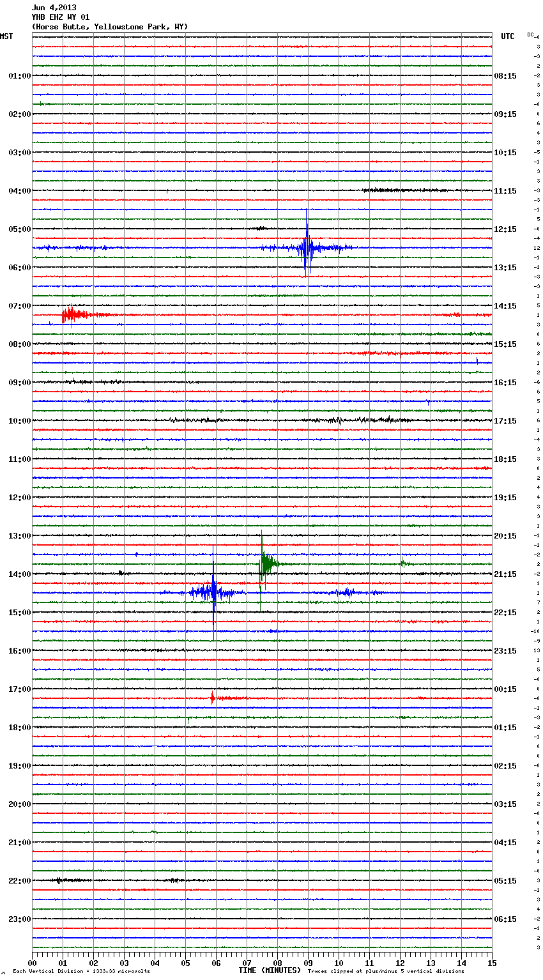Click the 13:15 UTC row label
543x980 pixels.
(x=505, y=268)
